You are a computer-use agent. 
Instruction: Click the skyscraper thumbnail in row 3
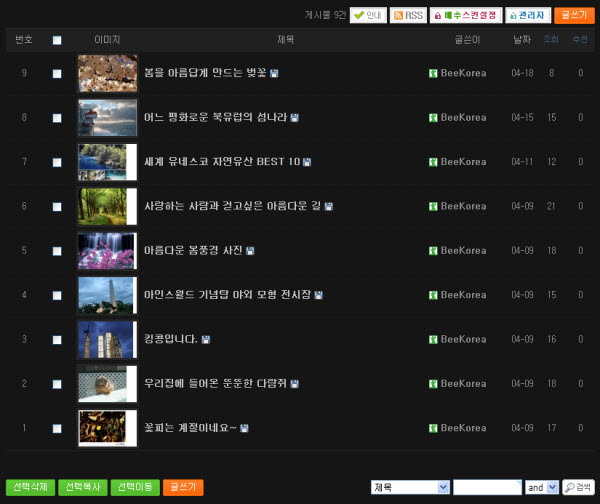click(108, 339)
